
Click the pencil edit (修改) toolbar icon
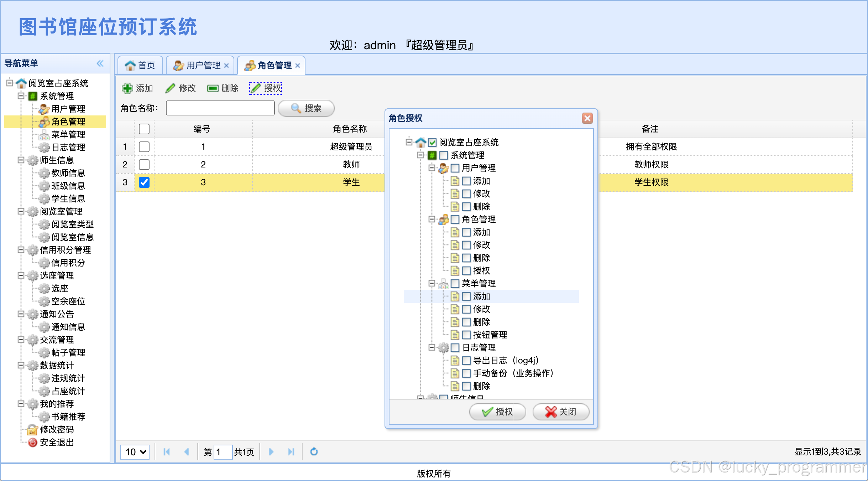pos(170,88)
